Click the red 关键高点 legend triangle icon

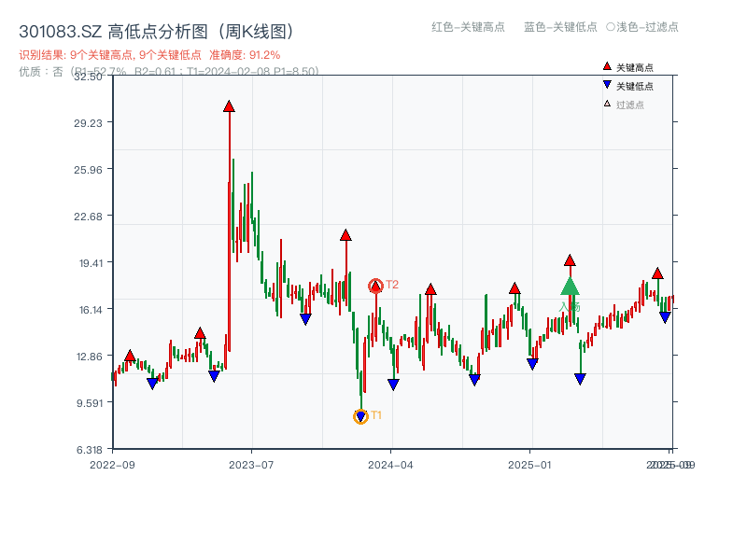[x=607, y=65]
